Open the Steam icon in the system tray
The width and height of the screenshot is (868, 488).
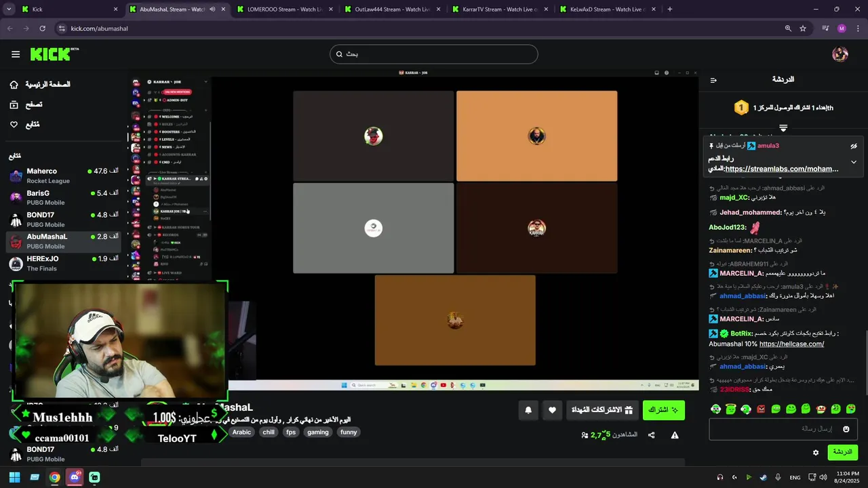pyautogui.click(x=764, y=477)
